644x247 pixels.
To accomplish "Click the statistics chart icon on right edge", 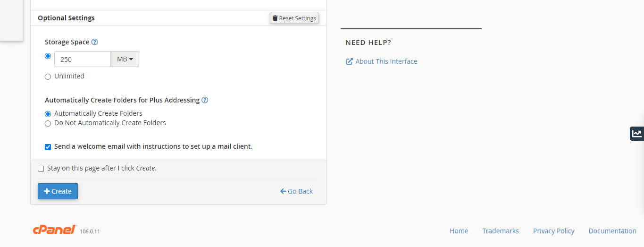I will pos(637,134).
